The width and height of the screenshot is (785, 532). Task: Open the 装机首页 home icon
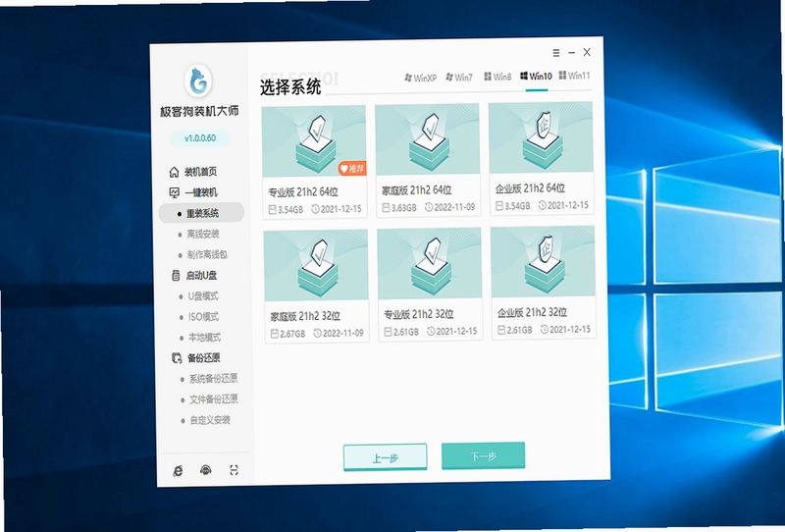(x=174, y=173)
